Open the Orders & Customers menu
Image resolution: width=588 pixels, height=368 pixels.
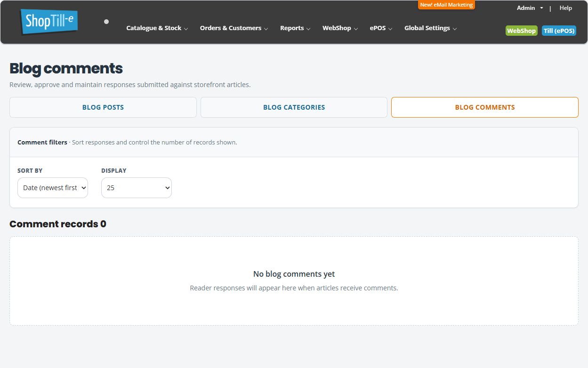tap(234, 28)
